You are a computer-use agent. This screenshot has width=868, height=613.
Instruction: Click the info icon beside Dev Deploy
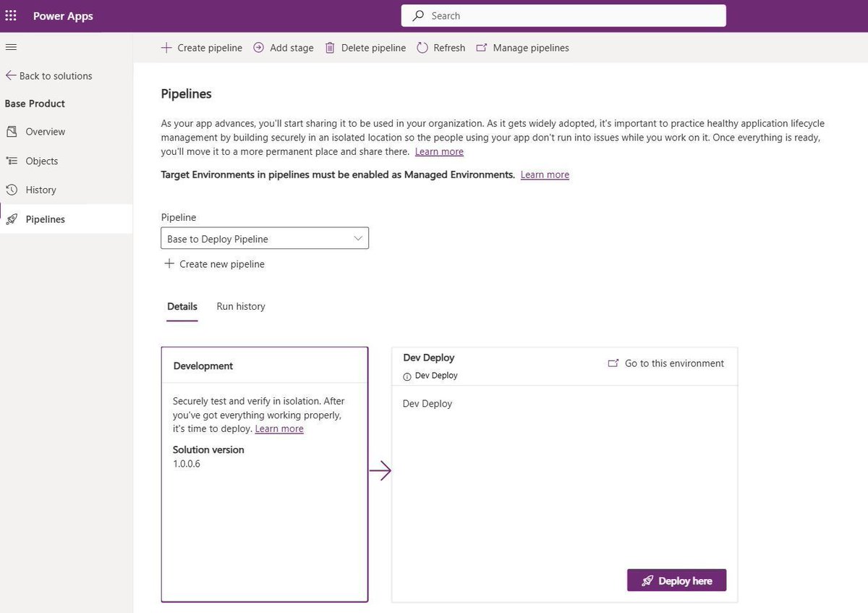pyautogui.click(x=407, y=376)
